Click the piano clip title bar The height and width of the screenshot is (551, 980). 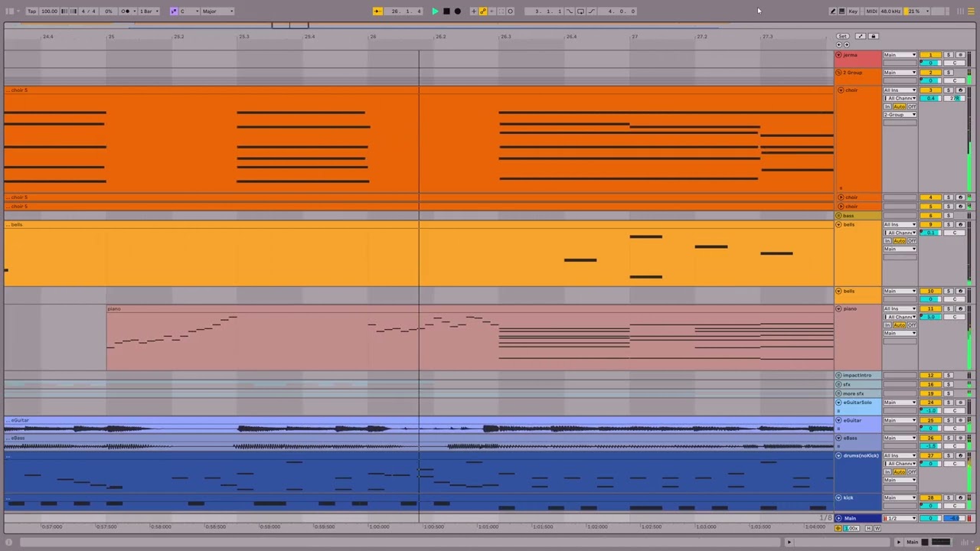tap(470, 308)
